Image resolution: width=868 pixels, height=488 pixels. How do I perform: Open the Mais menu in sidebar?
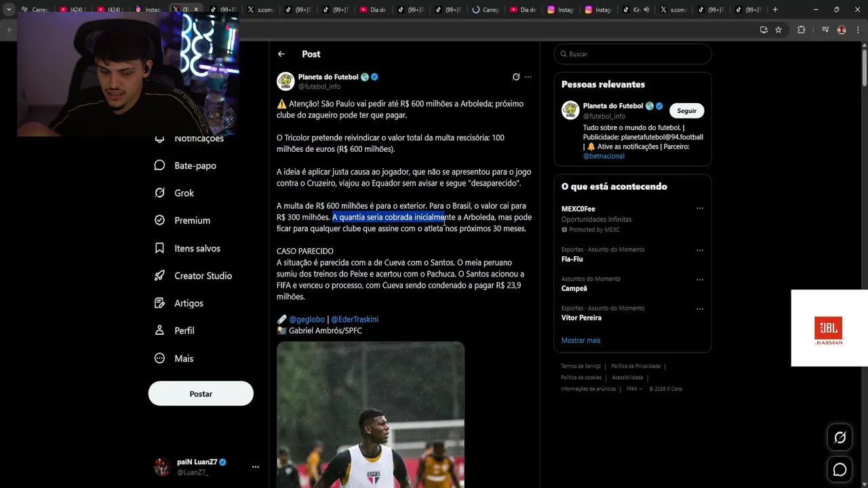click(x=174, y=359)
